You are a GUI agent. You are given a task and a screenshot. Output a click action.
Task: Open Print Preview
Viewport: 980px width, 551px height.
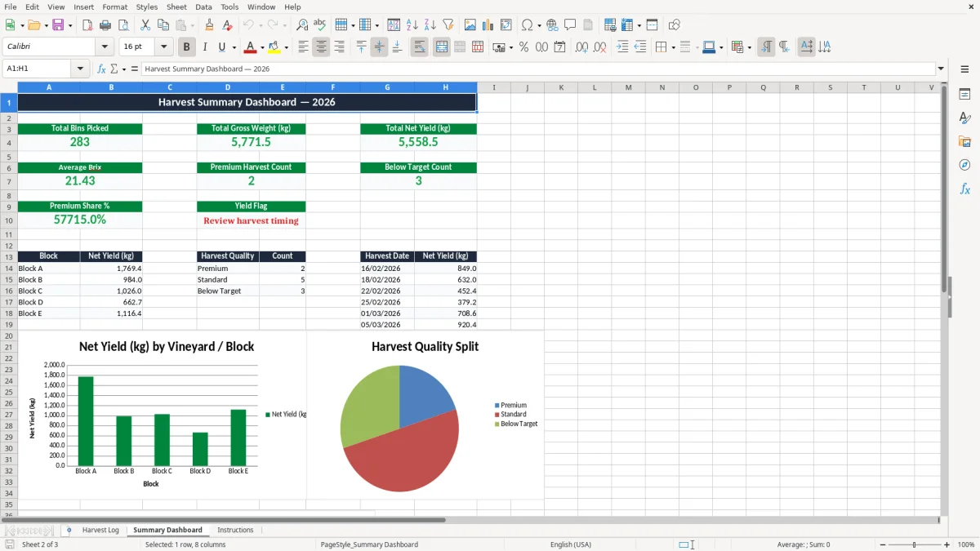(x=122, y=25)
